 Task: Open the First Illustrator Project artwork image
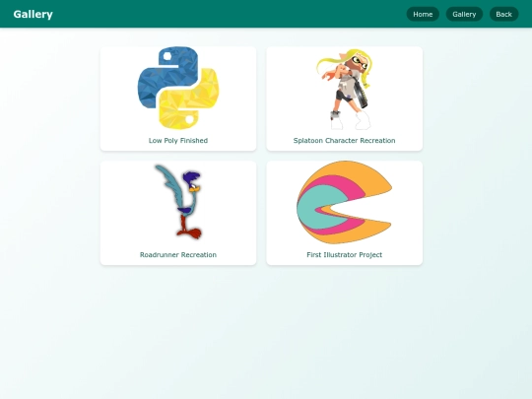coord(345,202)
